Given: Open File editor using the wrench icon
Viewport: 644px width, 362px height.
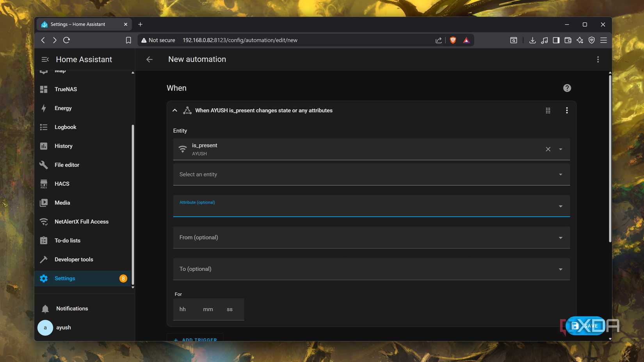Looking at the screenshot, I should [x=44, y=165].
